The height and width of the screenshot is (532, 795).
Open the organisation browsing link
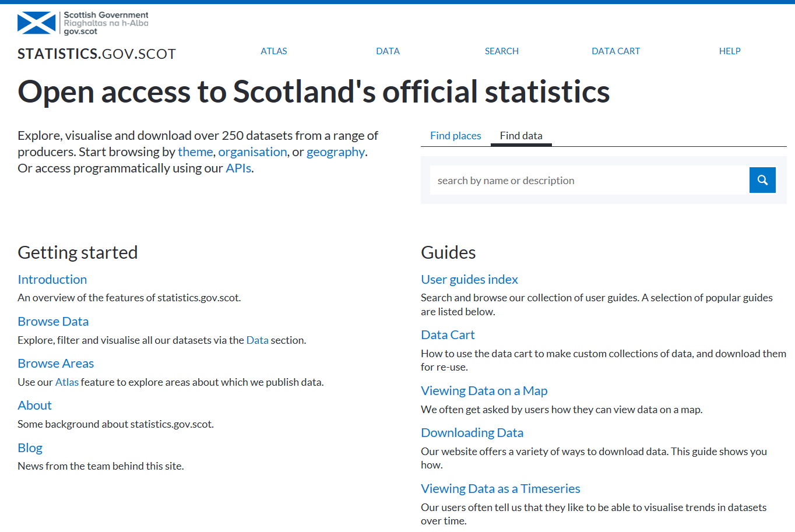[x=252, y=152]
